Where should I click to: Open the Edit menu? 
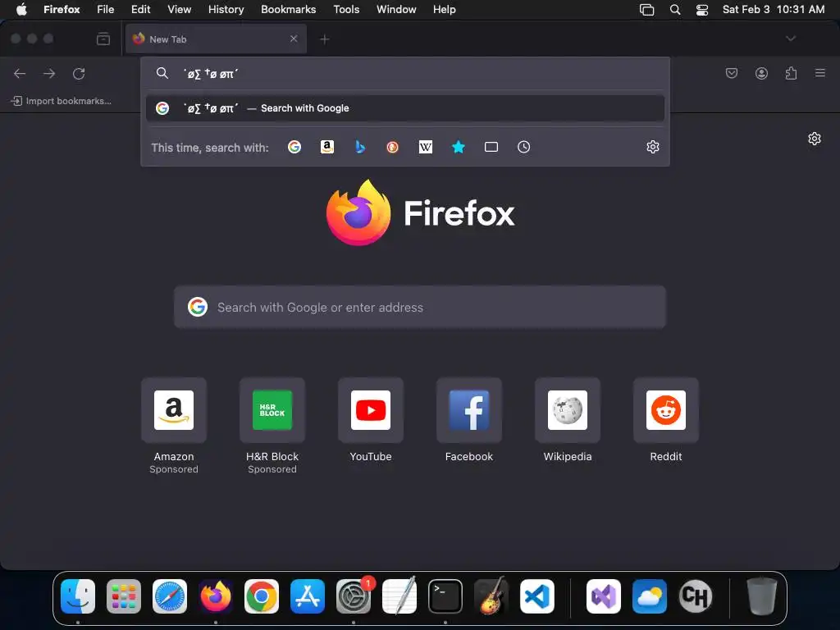click(x=140, y=9)
